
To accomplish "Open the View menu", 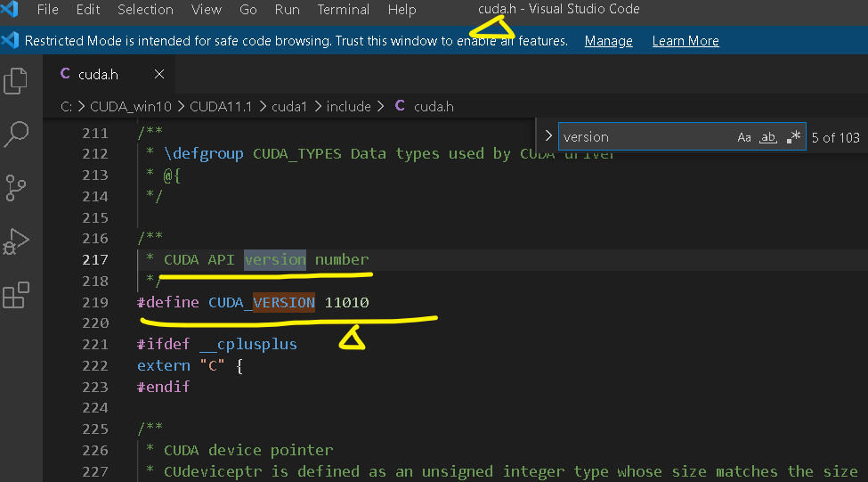I will point(206,10).
